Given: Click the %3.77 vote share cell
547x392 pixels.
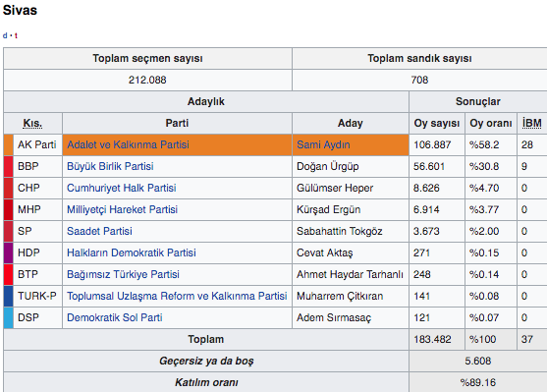Looking at the screenshot, I should [x=491, y=210].
